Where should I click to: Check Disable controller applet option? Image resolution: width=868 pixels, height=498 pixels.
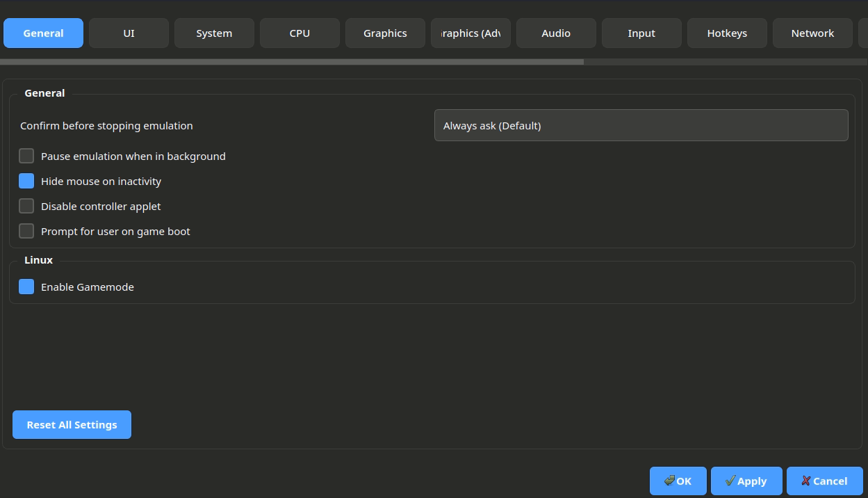coord(26,206)
